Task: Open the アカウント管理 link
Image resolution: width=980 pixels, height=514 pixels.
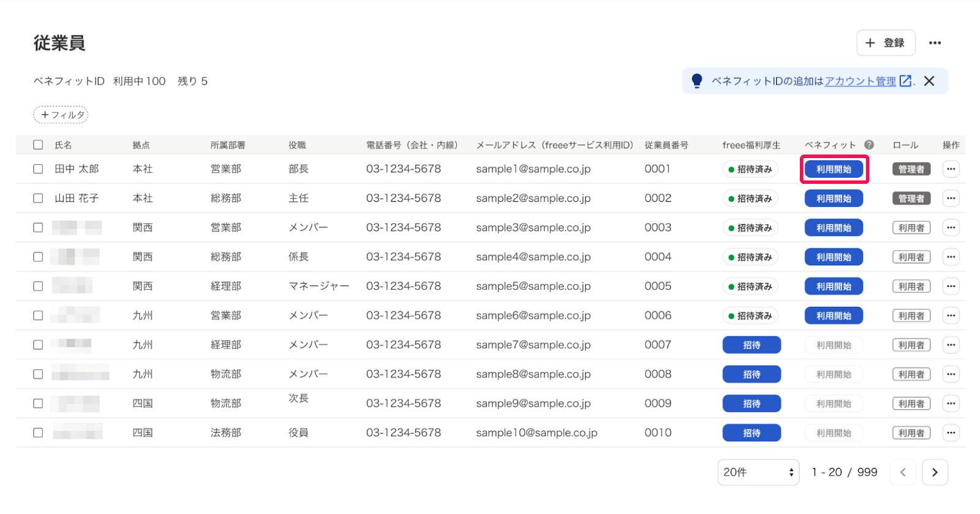Action: tap(860, 81)
